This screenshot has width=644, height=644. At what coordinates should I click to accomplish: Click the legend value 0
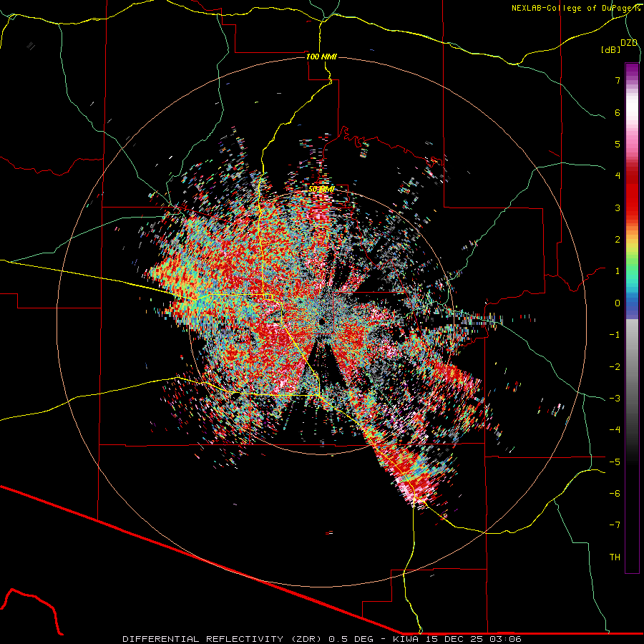point(618,303)
